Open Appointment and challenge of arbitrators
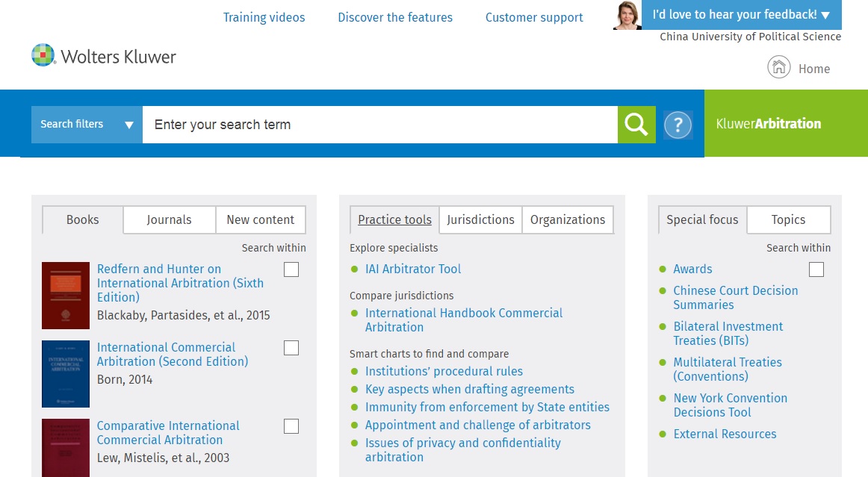The image size is (868, 477). click(x=478, y=425)
